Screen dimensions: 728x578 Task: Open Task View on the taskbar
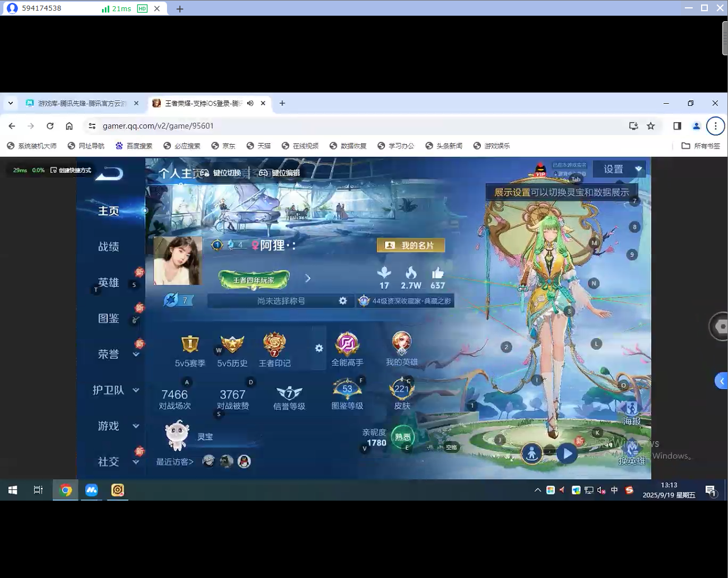(38, 490)
